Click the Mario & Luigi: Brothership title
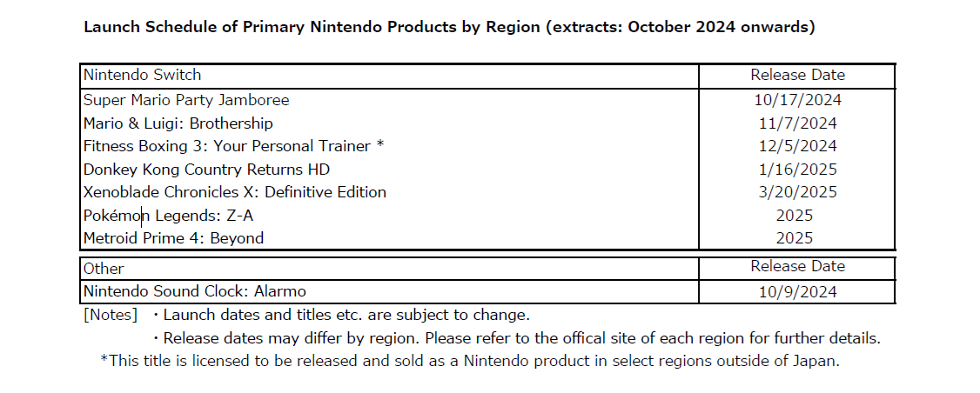980x393 pixels. pos(178,123)
